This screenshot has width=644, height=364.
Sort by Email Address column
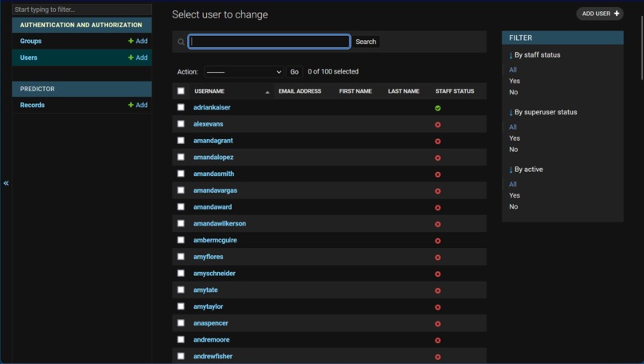point(300,91)
